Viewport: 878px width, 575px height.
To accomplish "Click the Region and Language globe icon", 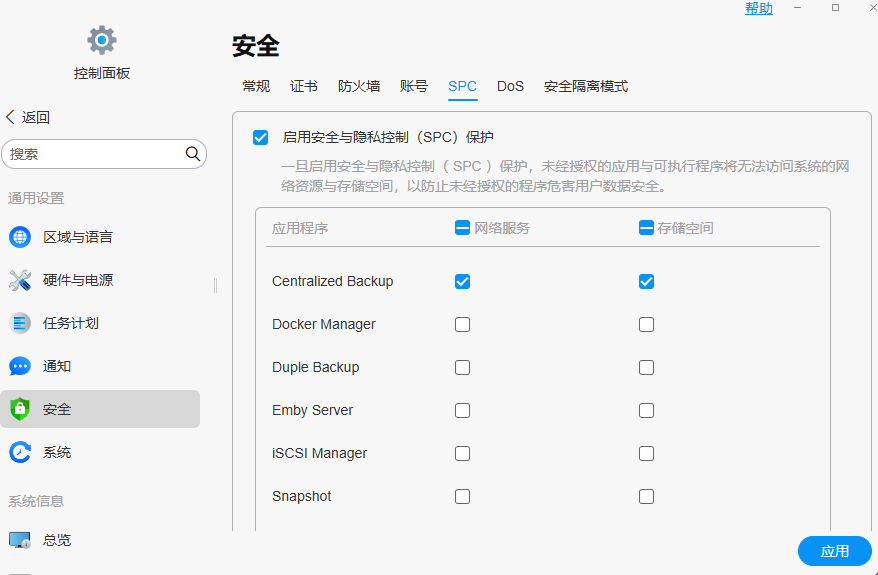I will tap(20, 237).
